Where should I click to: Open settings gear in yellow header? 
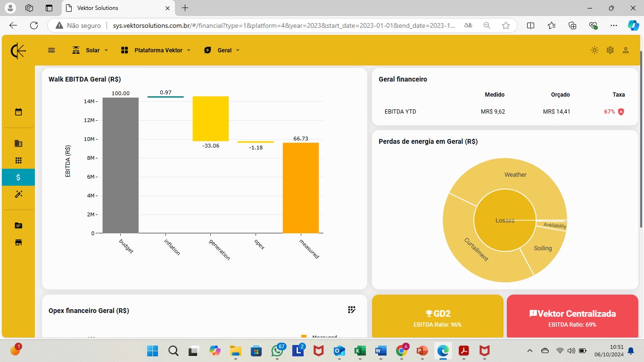coord(610,50)
